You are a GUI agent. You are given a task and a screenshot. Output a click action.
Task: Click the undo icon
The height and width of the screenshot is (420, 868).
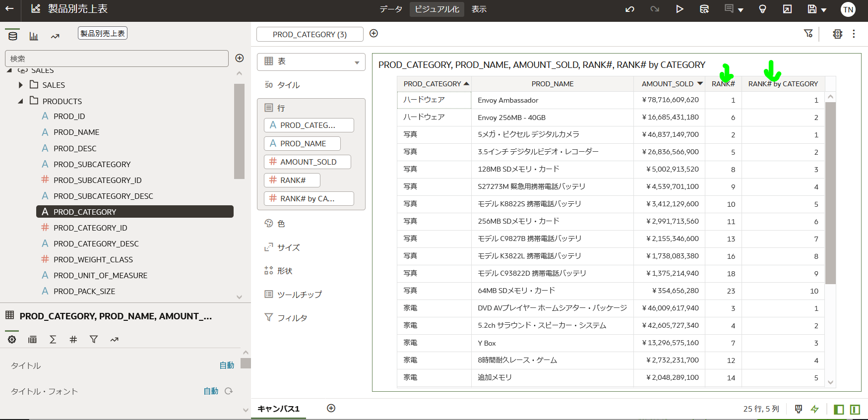(x=630, y=9)
